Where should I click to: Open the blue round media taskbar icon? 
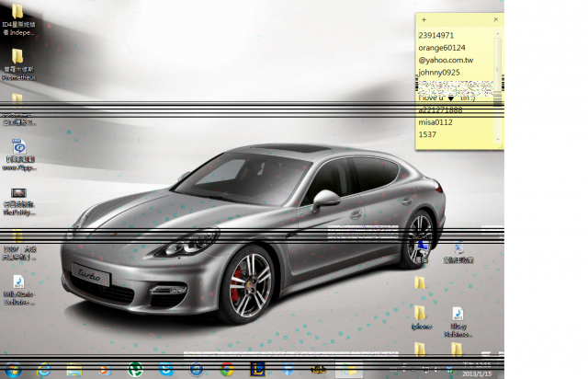(197, 370)
